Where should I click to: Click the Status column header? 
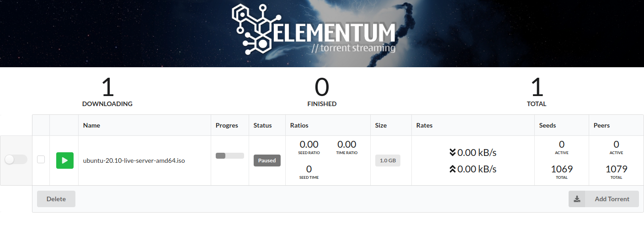point(263,125)
